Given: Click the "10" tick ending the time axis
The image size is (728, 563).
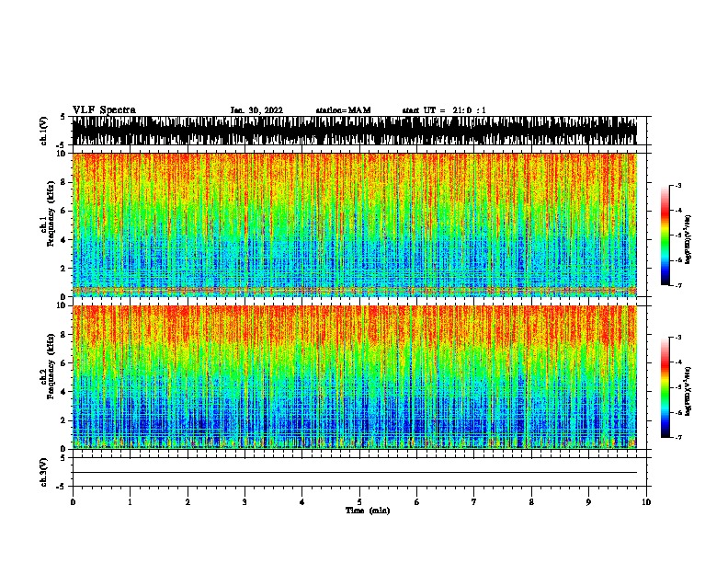Looking at the screenshot, I should (646, 502).
